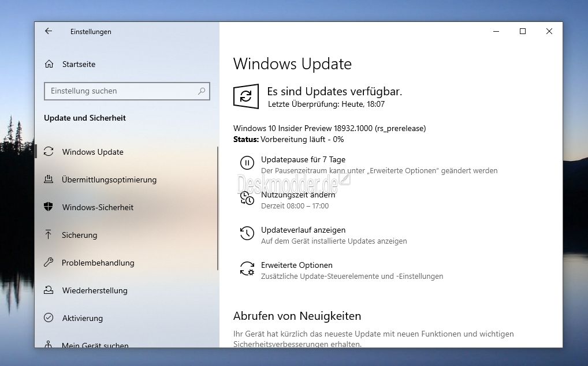Click the Übermittlungsoptimierung icon

[49, 179]
